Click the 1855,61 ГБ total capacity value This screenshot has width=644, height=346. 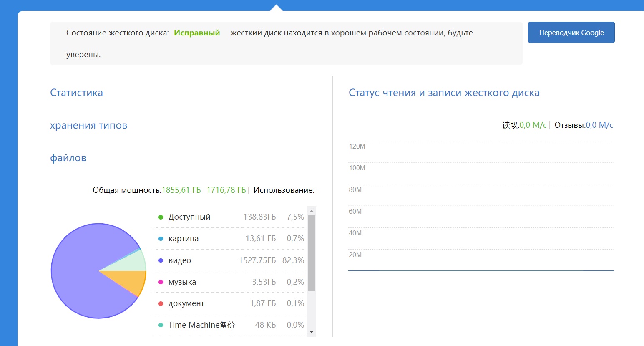[x=181, y=190]
